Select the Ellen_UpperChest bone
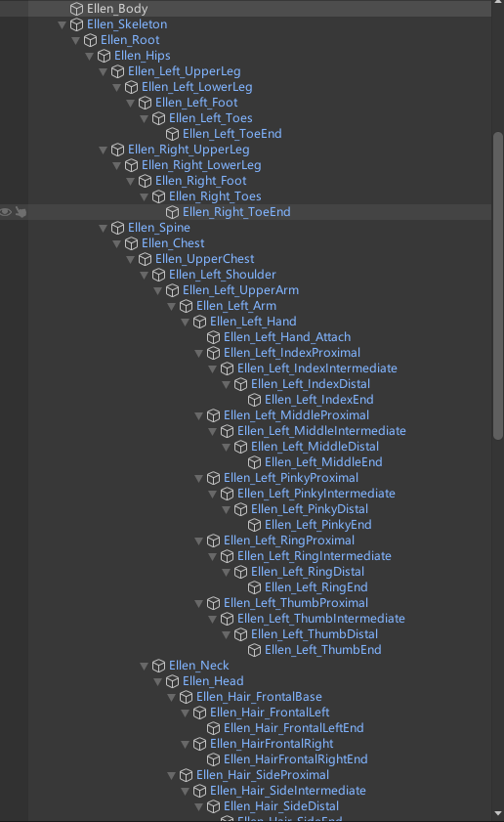 coord(204,259)
